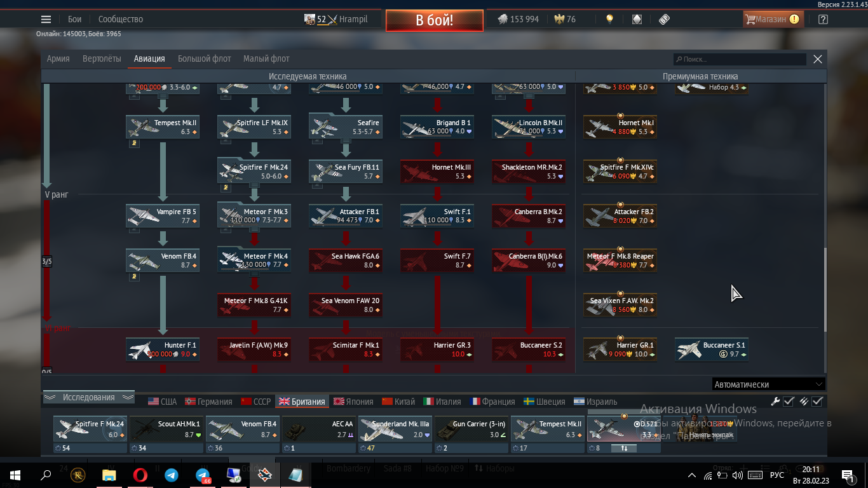Open File Explorer from the taskbar

tap(109, 475)
